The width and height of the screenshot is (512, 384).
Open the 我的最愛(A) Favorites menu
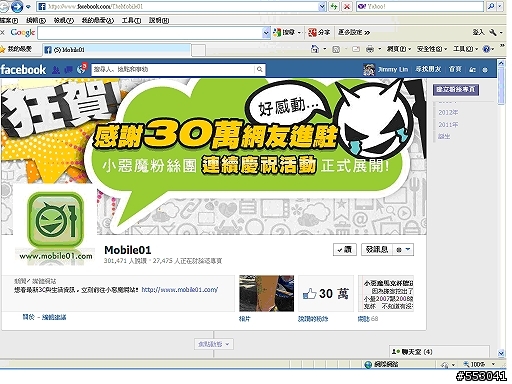point(98,20)
